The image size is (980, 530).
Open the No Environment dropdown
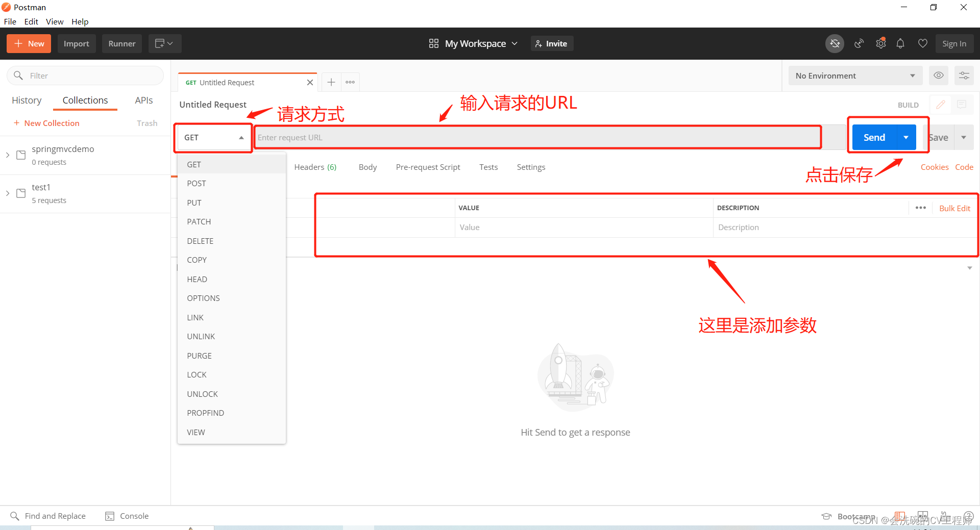click(855, 75)
